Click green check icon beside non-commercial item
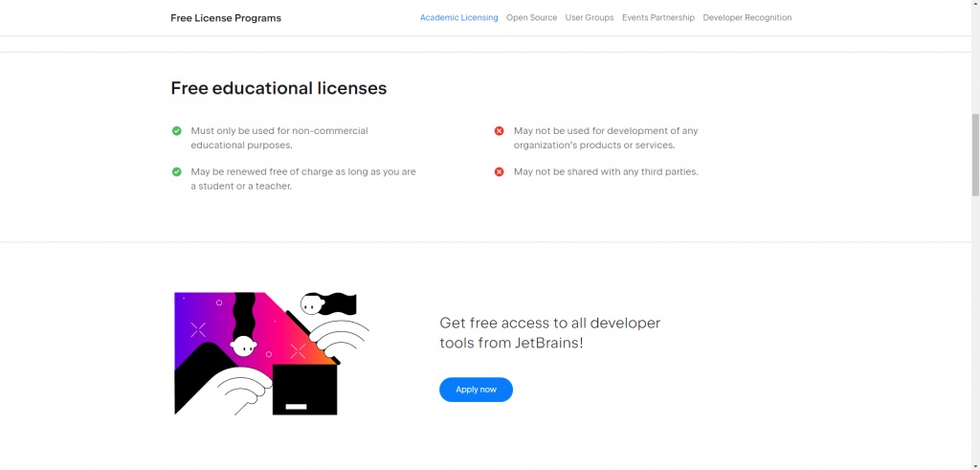 (177, 130)
